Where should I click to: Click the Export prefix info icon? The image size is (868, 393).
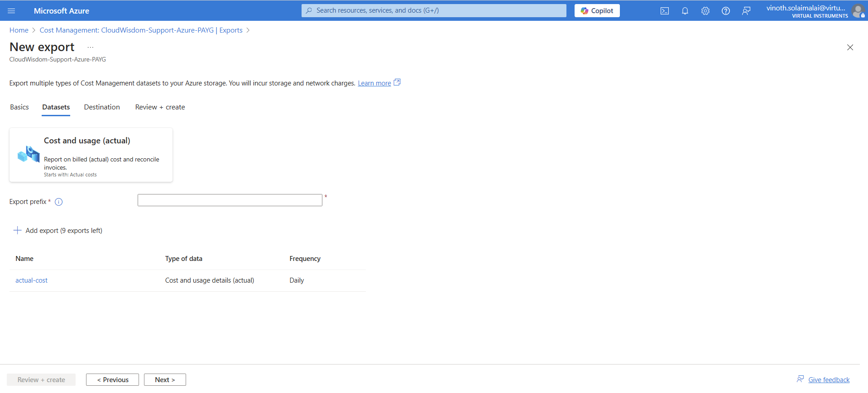point(59,202)
